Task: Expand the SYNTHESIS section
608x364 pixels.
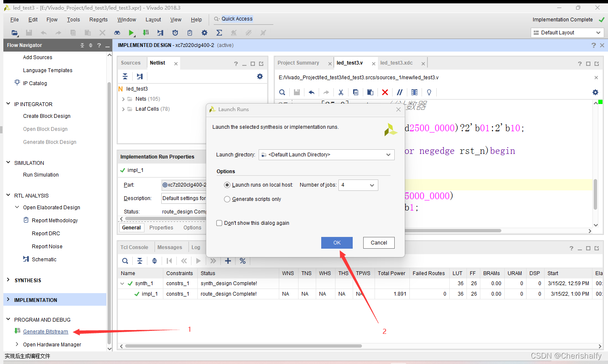Action: (8, 280)
